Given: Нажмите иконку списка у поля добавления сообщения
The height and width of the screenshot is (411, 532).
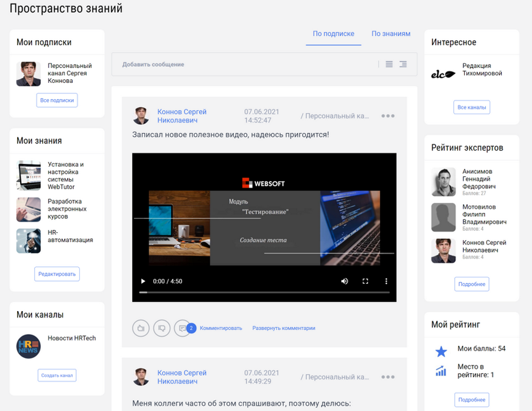Looking at the screenshot, I should (388, 64).
